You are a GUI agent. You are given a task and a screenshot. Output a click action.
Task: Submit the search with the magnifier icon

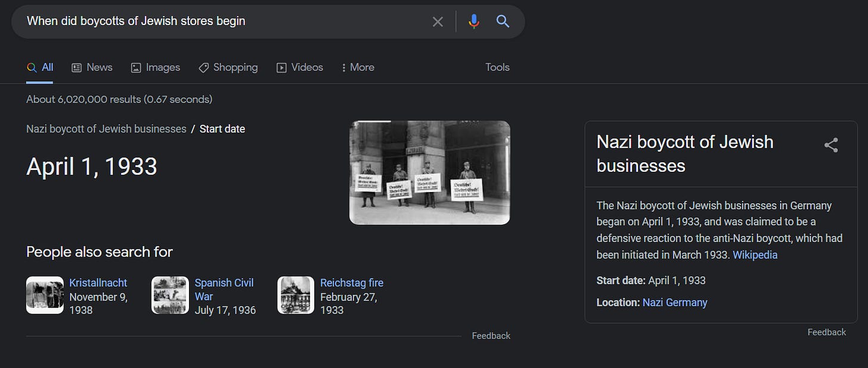pos(503,21)
